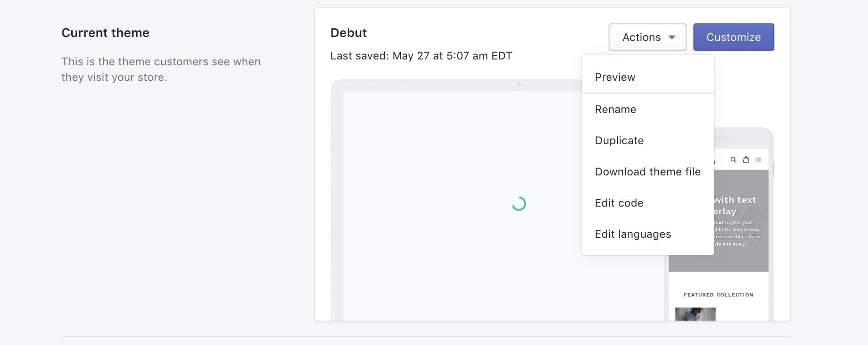Click the loading spinner in theme preview

coord(520,204)
